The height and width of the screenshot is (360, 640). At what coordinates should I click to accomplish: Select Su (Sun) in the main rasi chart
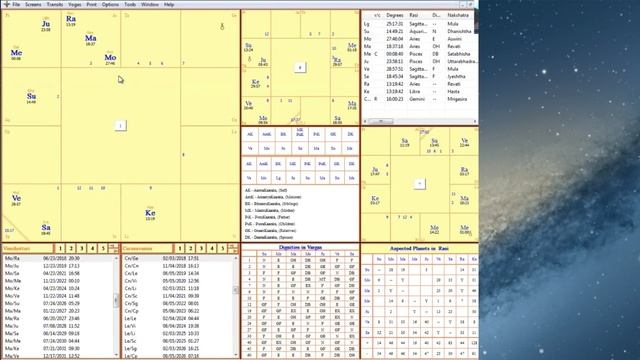31,96
